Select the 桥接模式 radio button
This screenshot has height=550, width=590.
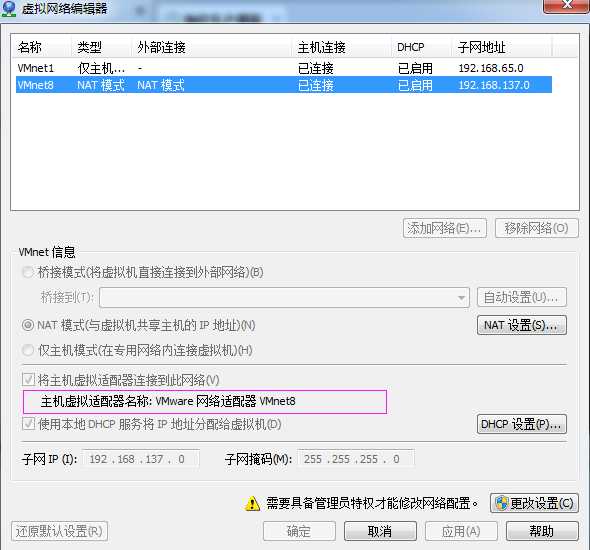pyautogui.click(x=28, y=272)
